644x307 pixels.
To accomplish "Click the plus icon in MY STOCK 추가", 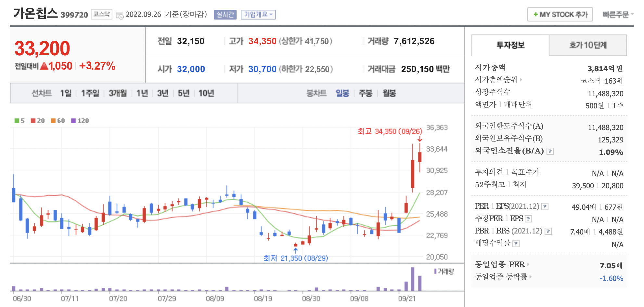I will pyautogui.click(x=535, y=15).
